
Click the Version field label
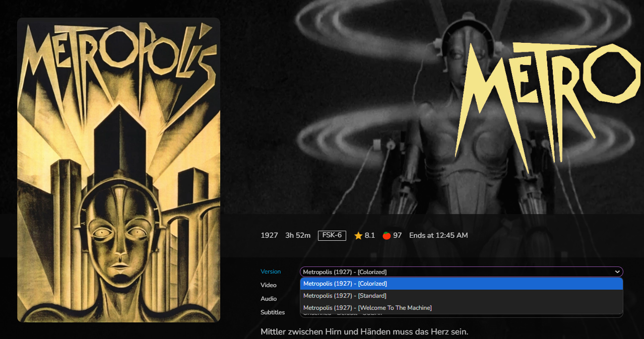271,272
